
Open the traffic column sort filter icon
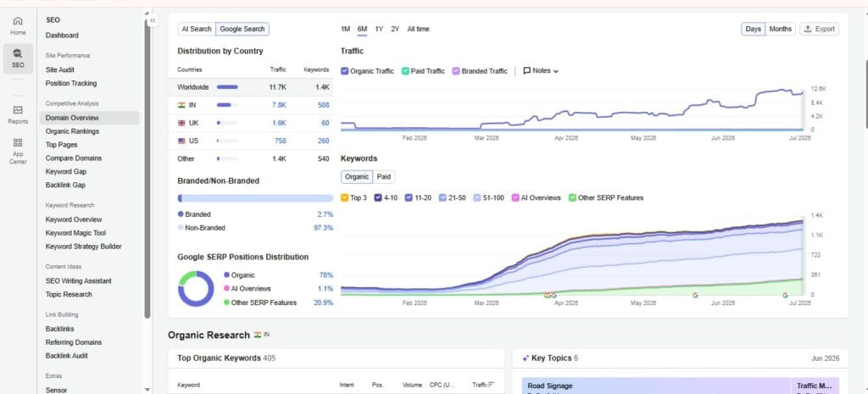tap(491, 385)
